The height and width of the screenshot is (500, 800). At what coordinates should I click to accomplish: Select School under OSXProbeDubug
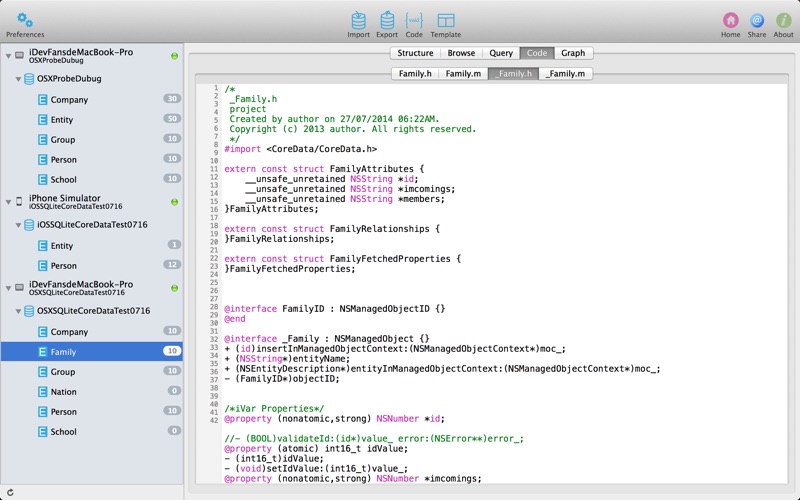[x=91, y=179]
